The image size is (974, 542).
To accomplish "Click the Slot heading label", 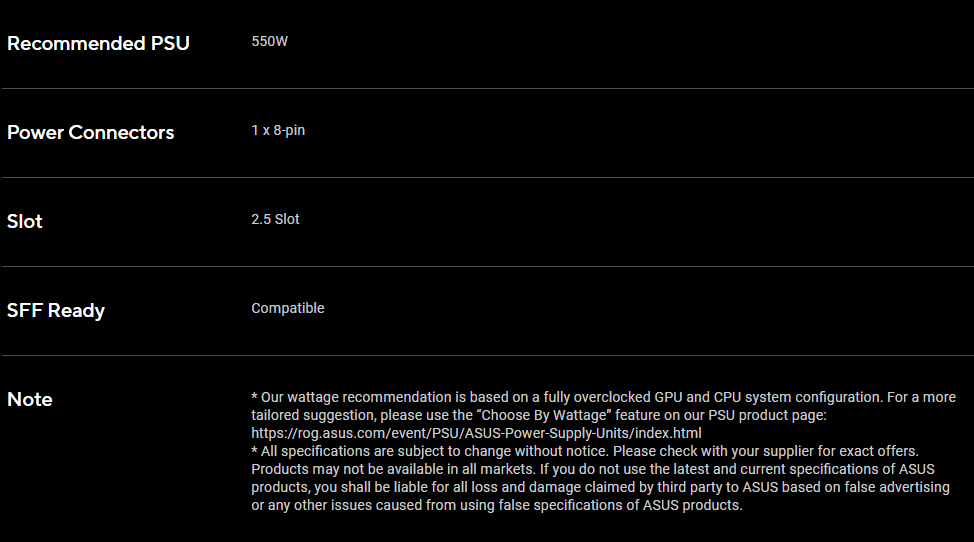I will click(25, 222).
